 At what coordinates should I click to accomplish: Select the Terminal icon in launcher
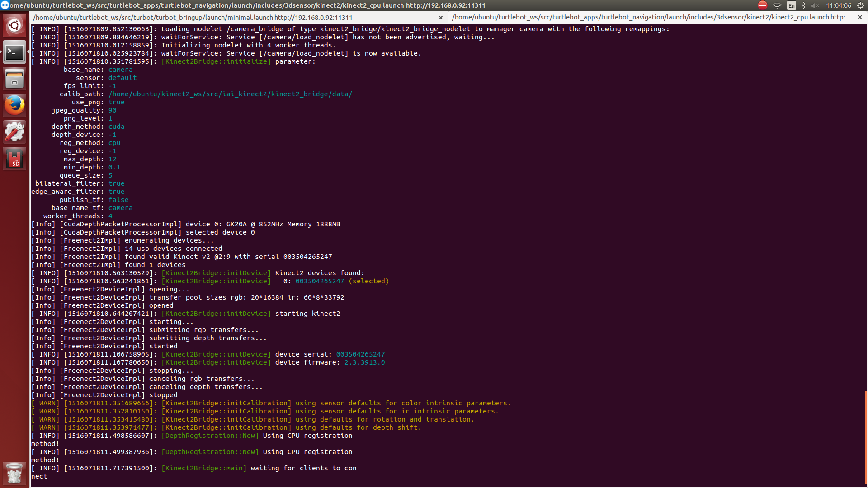pos(14,52)
